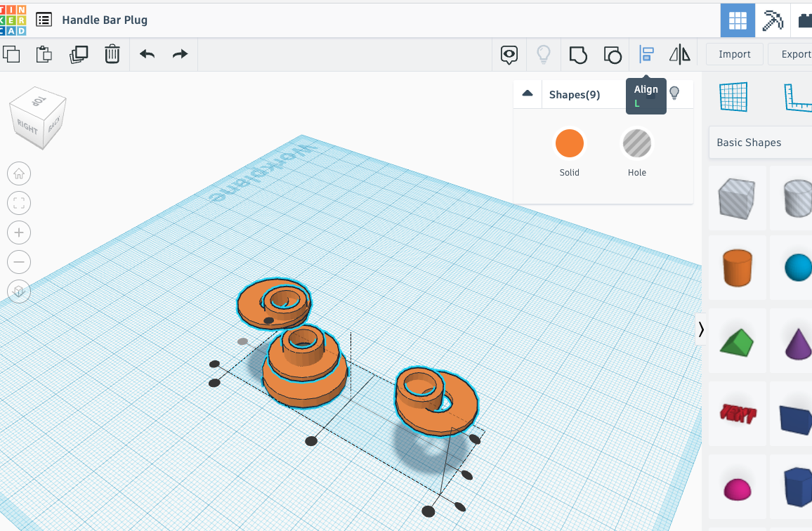Zoom out with minus button
Image resolution: width=812 pixels, height=531 pixels.
click(x=19, y=262)
